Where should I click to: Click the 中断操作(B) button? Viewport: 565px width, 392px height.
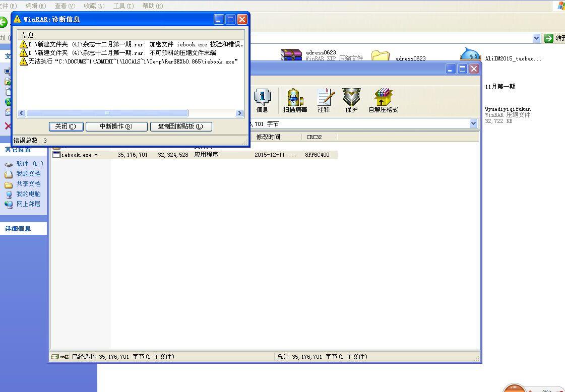[x=116, y=126]
